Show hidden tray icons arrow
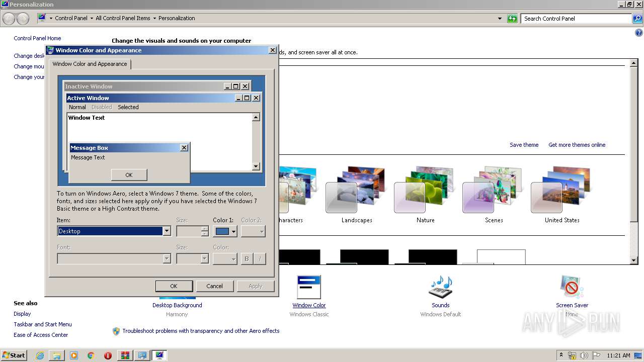This screenshot has width=644, height=362. pyautogui.click(x=561, y=355)
